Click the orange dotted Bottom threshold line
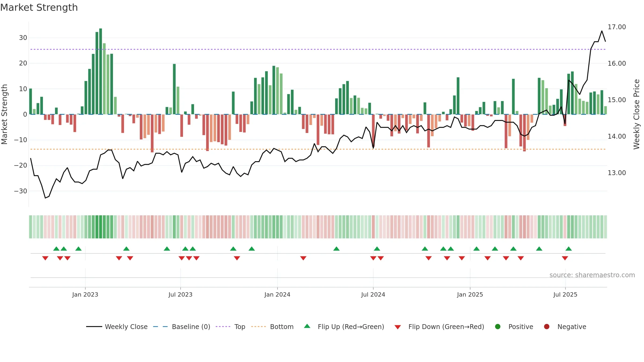This screenshot has width=644, height=362. click(318, 149)
